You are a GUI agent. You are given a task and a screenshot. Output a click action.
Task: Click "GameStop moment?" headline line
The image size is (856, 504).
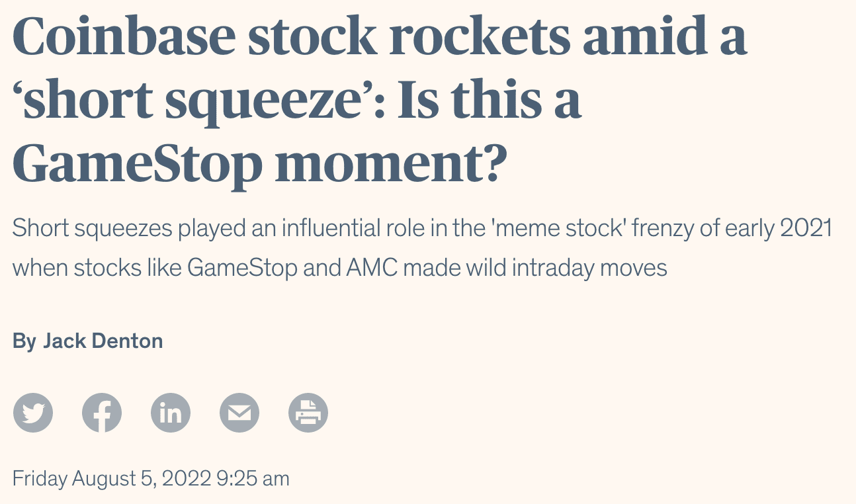coord(259,163)
